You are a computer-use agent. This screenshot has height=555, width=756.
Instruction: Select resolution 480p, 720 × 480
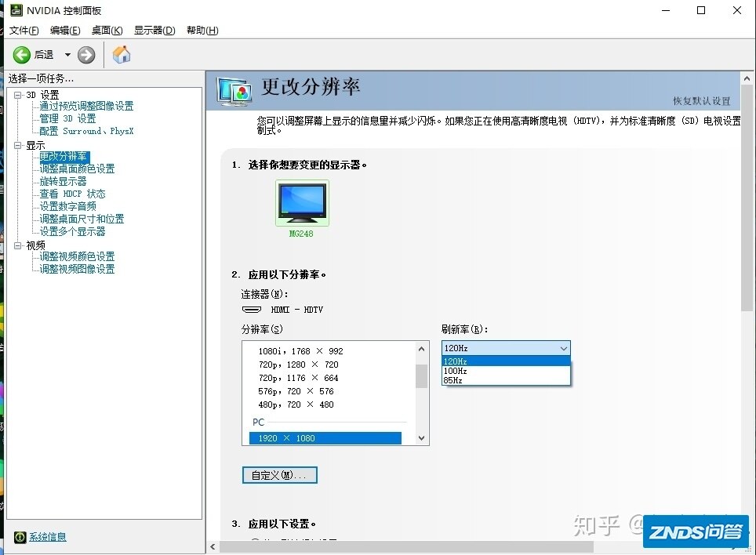296,404
